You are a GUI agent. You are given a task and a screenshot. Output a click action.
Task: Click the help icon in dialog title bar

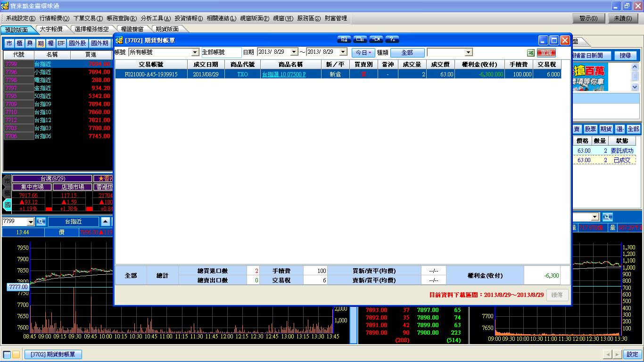tap(392, 39)
